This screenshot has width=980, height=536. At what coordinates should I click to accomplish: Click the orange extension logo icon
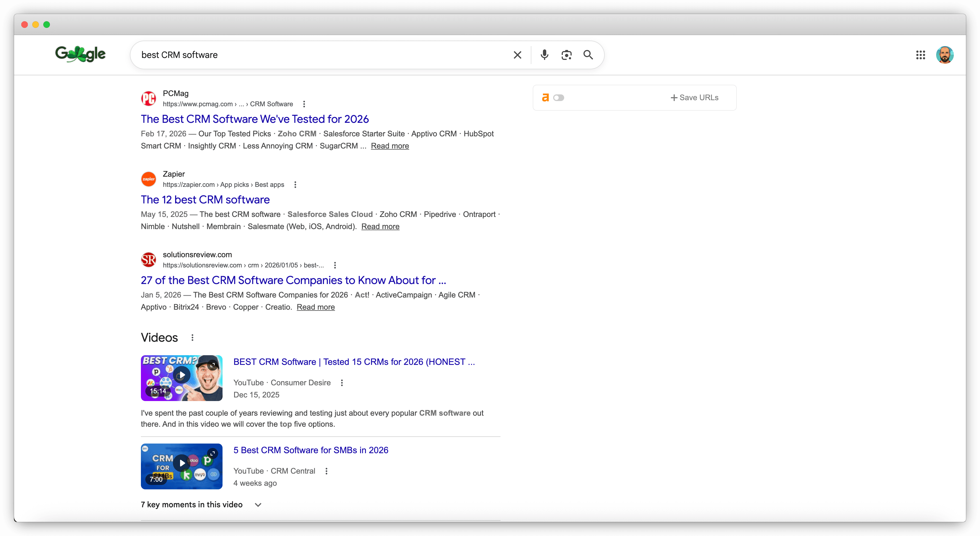pos(545,97)
